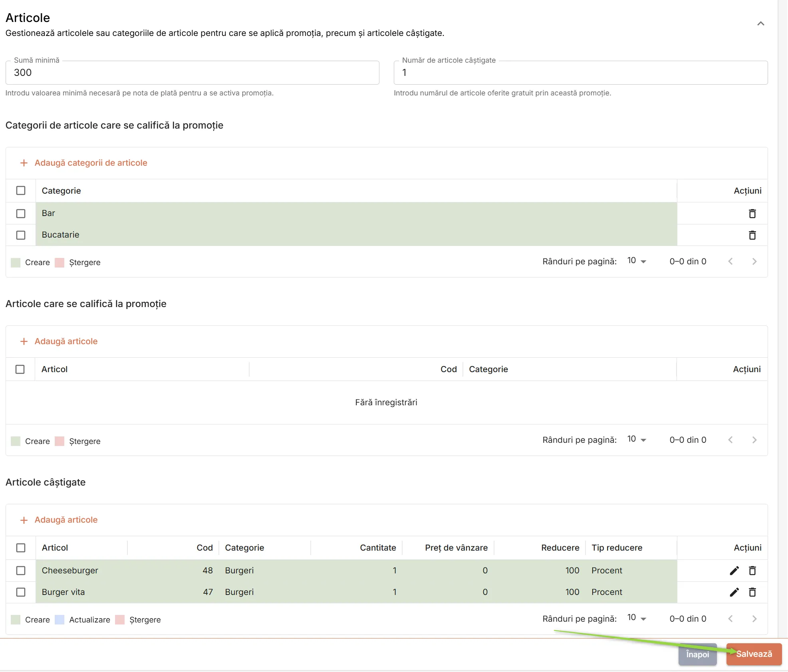
Task: Click Adaugă articole under qualifying articles
Action: point(66,341)
